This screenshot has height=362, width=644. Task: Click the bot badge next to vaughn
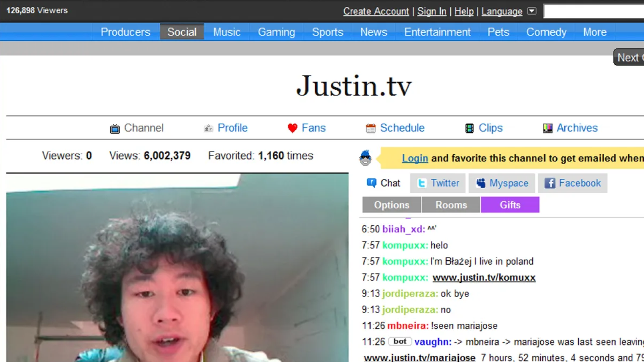coord(400,341)
